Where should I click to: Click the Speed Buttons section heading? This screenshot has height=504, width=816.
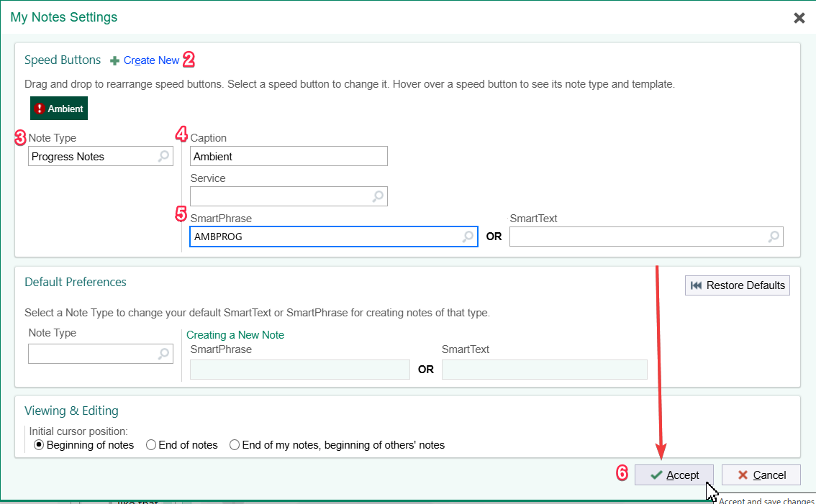pos(63,60)
